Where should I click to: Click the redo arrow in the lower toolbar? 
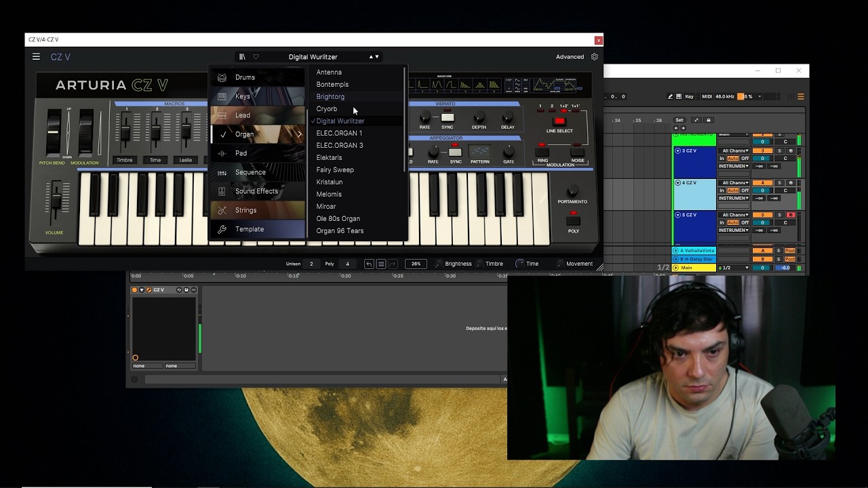click(393, 264)
